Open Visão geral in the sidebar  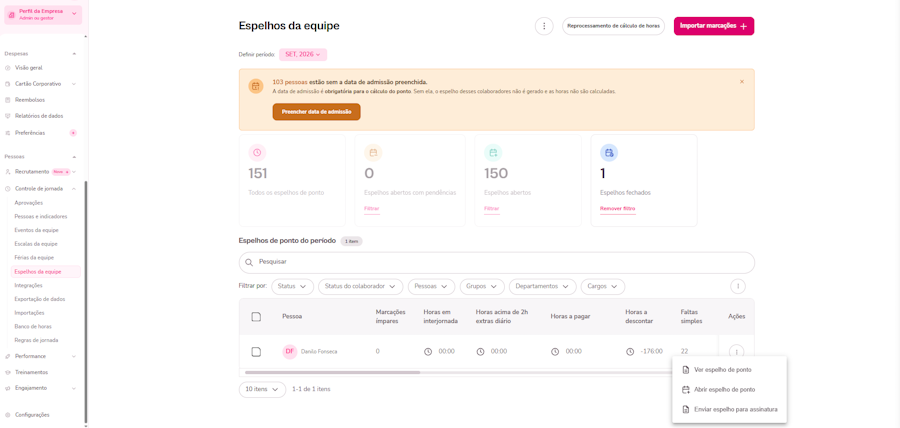tap(29, 68)
